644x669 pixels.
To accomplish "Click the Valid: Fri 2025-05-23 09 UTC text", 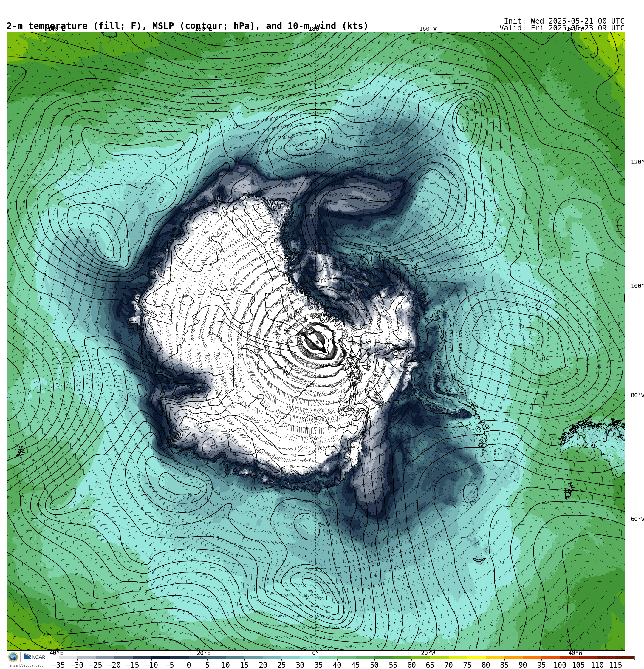I will pyautogui.click(x=562, y=28).
